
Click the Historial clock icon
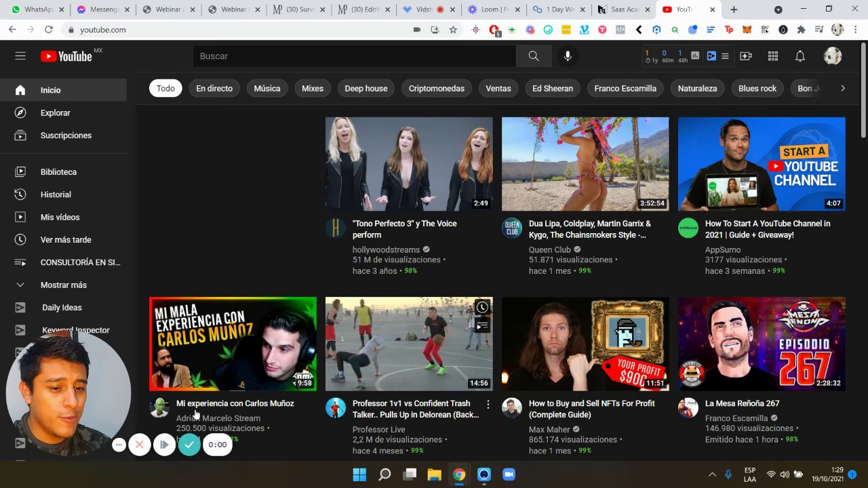(20, 195)
